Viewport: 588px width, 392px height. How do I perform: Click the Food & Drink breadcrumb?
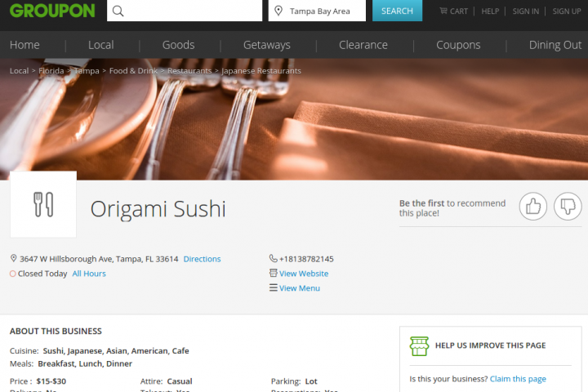133,71
